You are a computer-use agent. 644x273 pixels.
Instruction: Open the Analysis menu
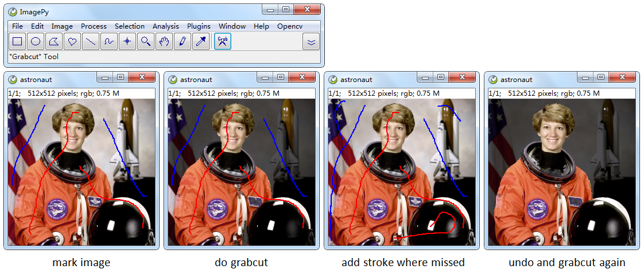click(x=166, y=26)
